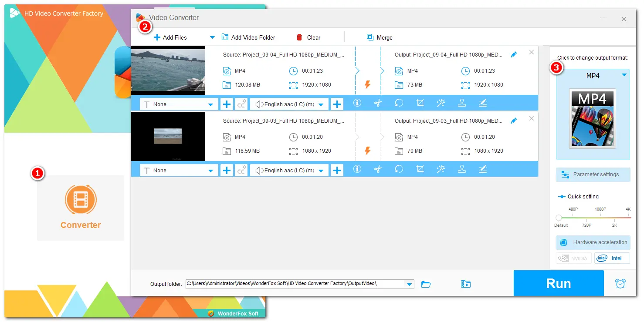Add watermark stamp to Project_09-04
The height and width of the screenshot is (322, 644).
click(x=461, y=103)
